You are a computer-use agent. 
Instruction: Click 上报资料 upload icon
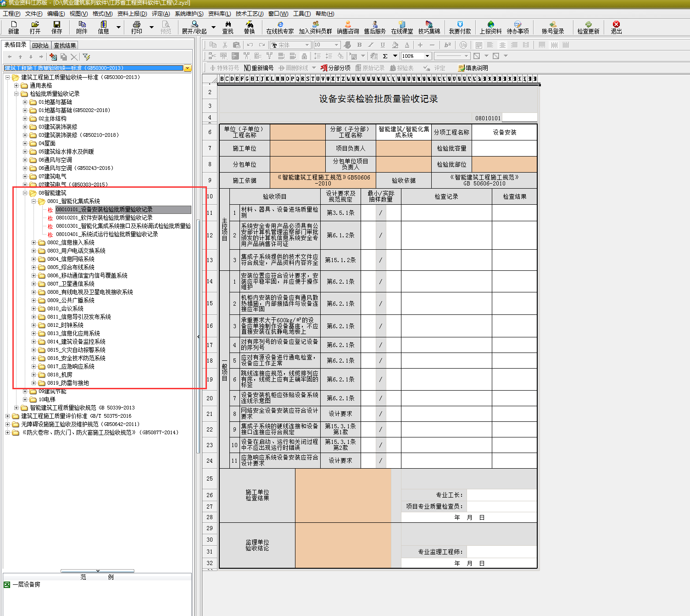491,27
